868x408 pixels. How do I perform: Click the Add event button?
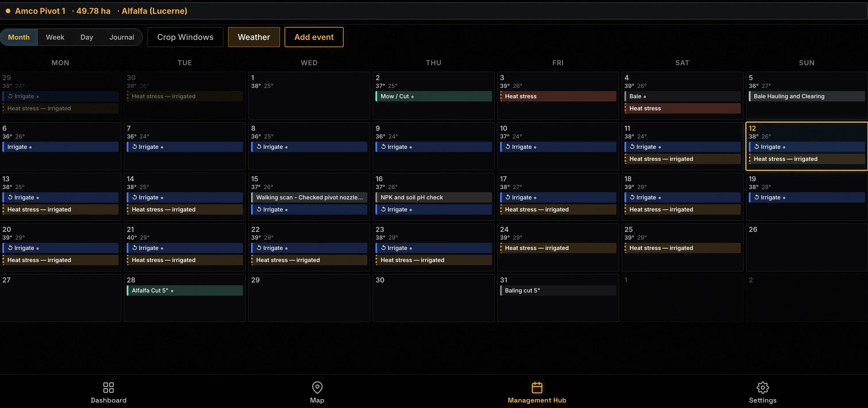[314, 37]
